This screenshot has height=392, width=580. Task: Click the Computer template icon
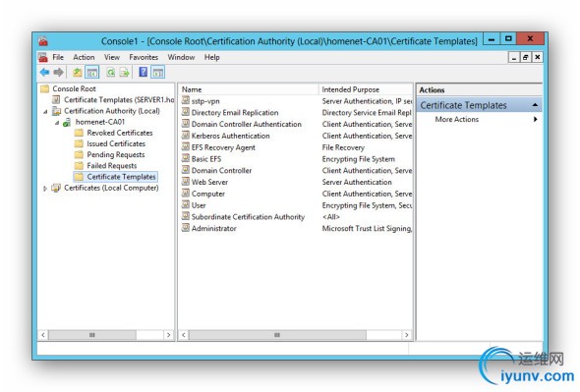pyautogui.click(x=186, y=193)
